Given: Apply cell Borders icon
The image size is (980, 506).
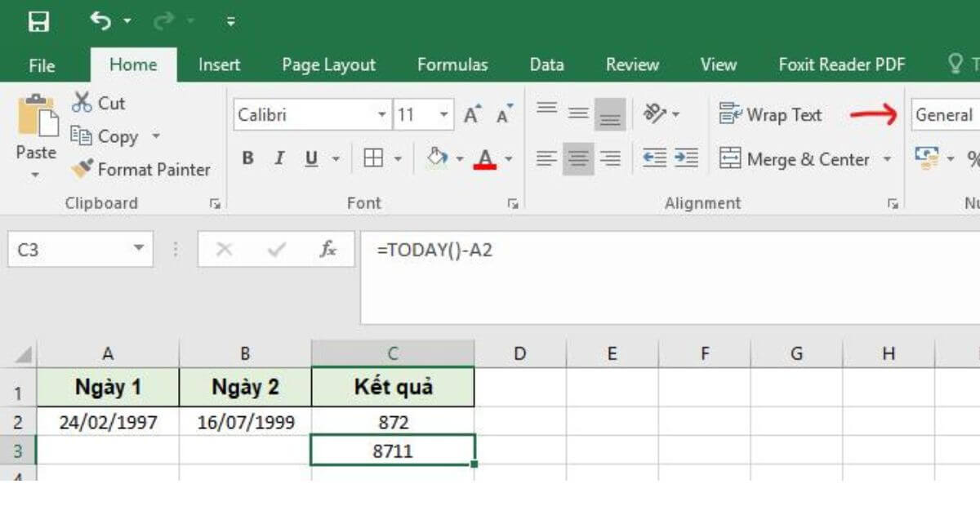Looking at the screenshot, I should 373,159.
